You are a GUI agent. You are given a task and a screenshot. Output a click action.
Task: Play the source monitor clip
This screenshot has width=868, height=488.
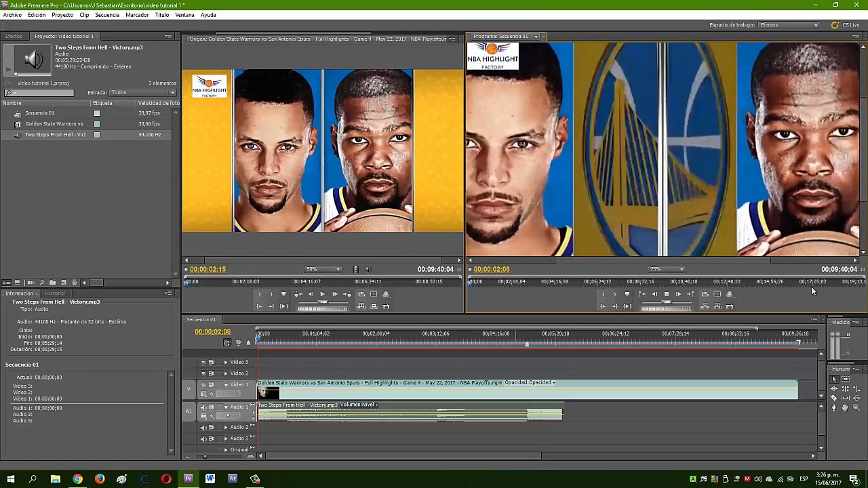[323, 294]
